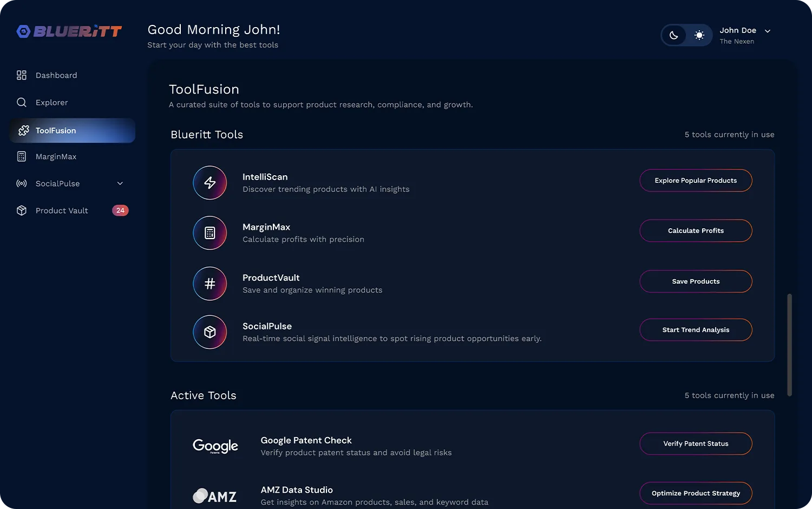Switch to light mode sun toggle
Viewport: 812px width, 509px height.
click(699, 35)
